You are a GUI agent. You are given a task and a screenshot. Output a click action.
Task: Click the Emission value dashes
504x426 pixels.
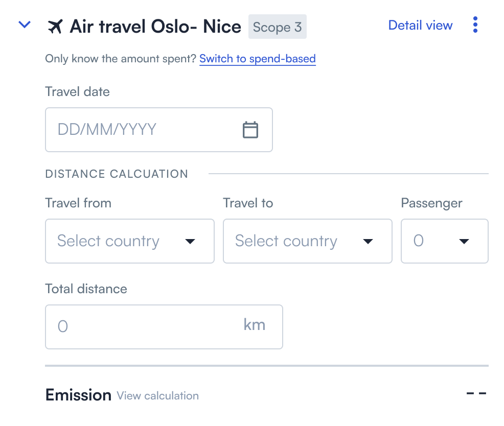click(x=476, y=393)
